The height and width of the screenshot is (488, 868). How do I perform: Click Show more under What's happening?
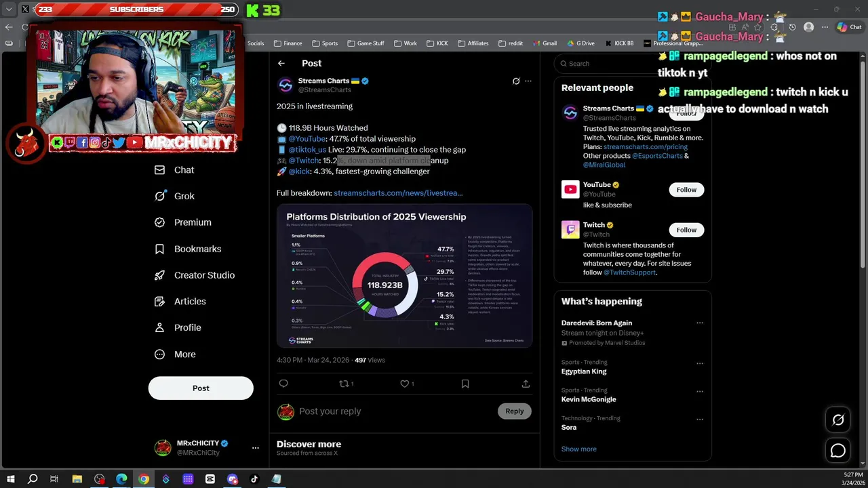[579, 449]
